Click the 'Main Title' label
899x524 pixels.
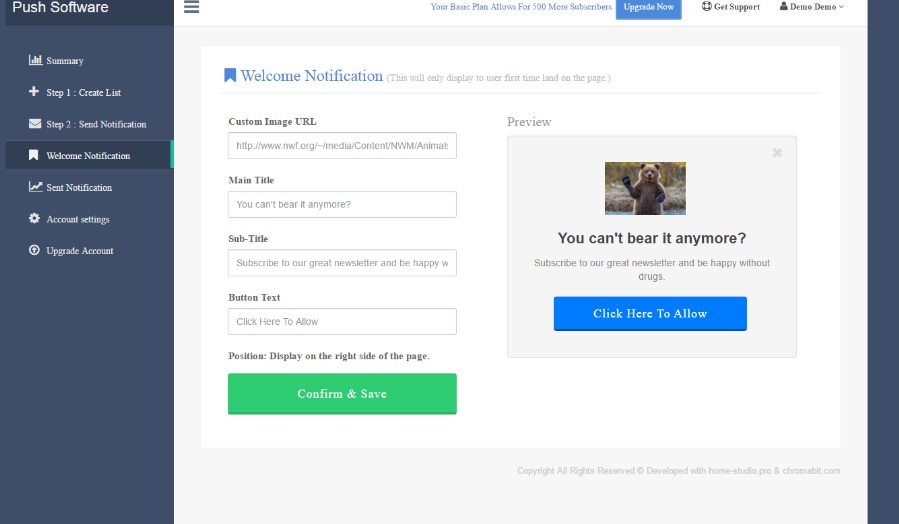tap(251, 180)
